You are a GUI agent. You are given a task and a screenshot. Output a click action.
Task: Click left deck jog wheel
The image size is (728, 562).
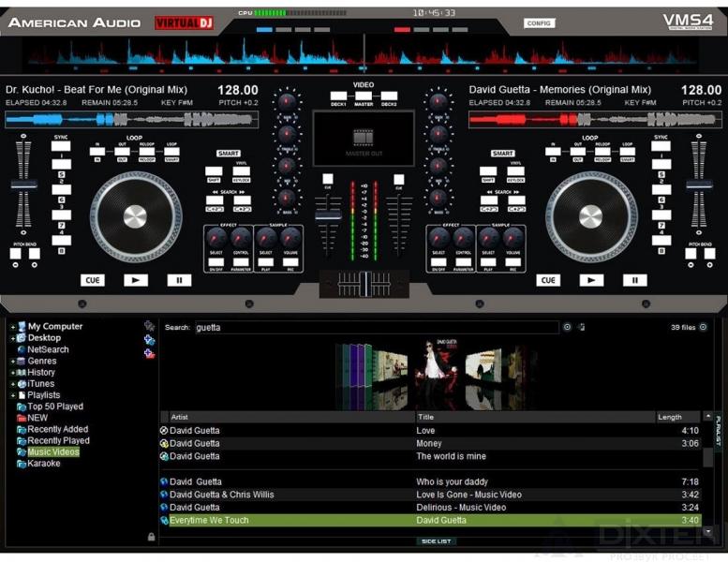click(136, 216)
